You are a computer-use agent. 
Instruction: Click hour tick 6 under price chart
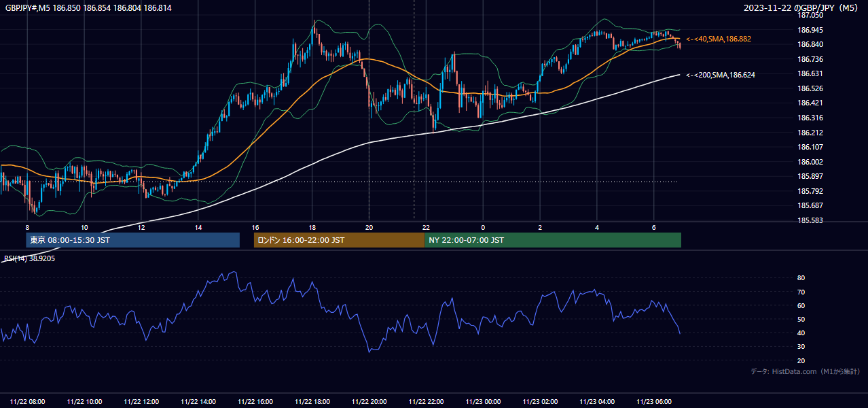tap(653, 227)
